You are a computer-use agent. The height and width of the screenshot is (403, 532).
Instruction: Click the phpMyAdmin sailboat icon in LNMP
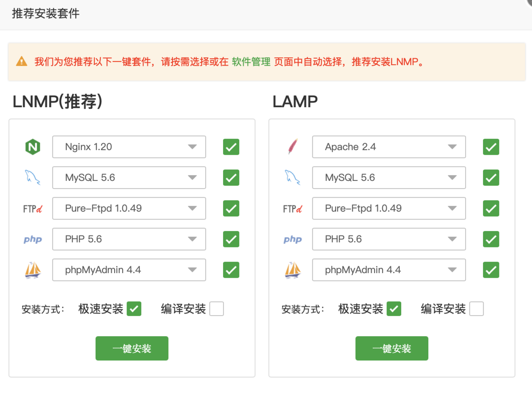click(33, 270)
